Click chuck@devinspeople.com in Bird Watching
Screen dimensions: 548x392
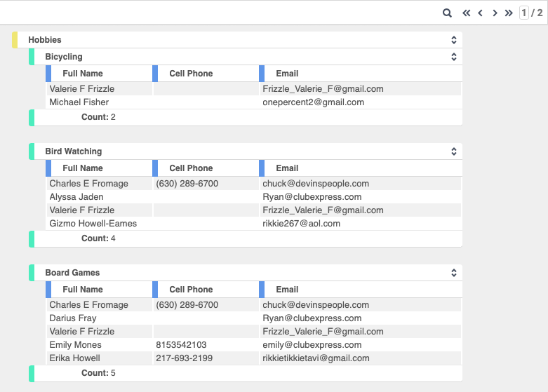(x=316, y=184)
